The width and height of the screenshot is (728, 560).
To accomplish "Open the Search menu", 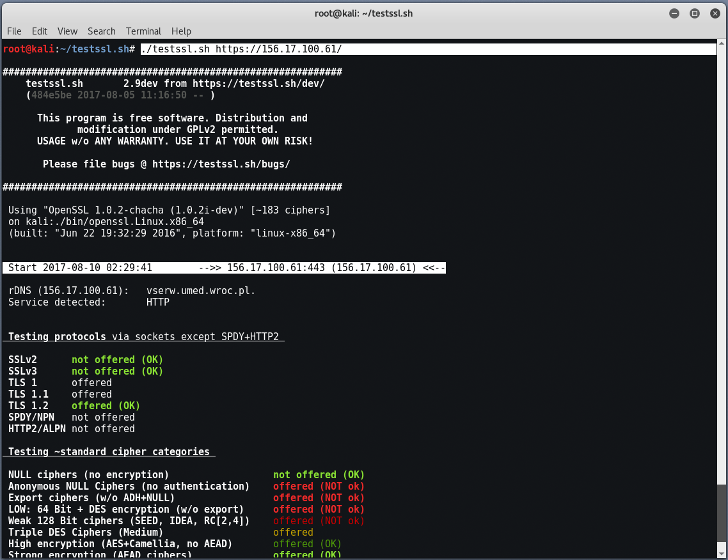I will [101, 31].
